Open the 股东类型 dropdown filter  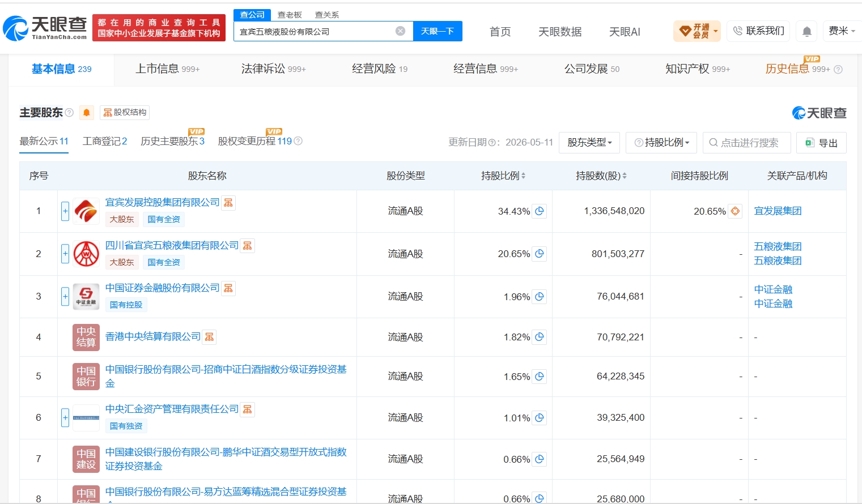[589, 143]
